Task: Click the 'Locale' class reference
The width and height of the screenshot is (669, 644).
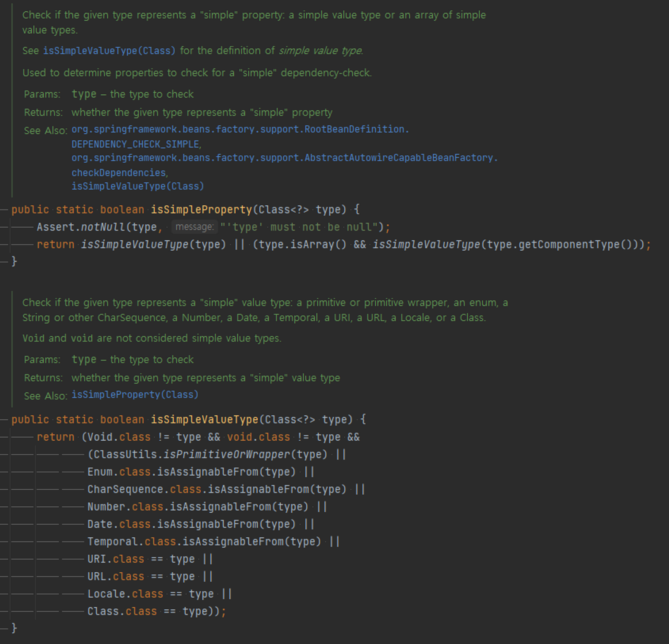Action: [x=106, y=594]
